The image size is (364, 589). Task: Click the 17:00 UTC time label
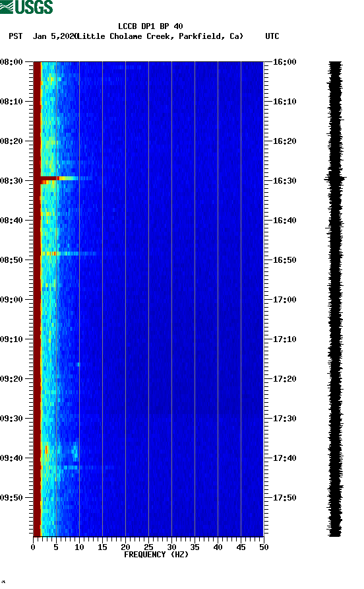(284, 299)
